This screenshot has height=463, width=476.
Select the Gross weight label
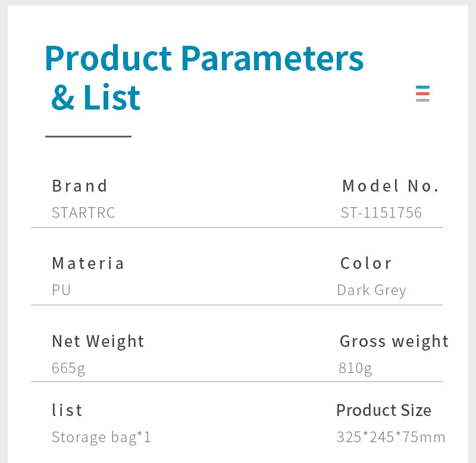pos(394,341)
